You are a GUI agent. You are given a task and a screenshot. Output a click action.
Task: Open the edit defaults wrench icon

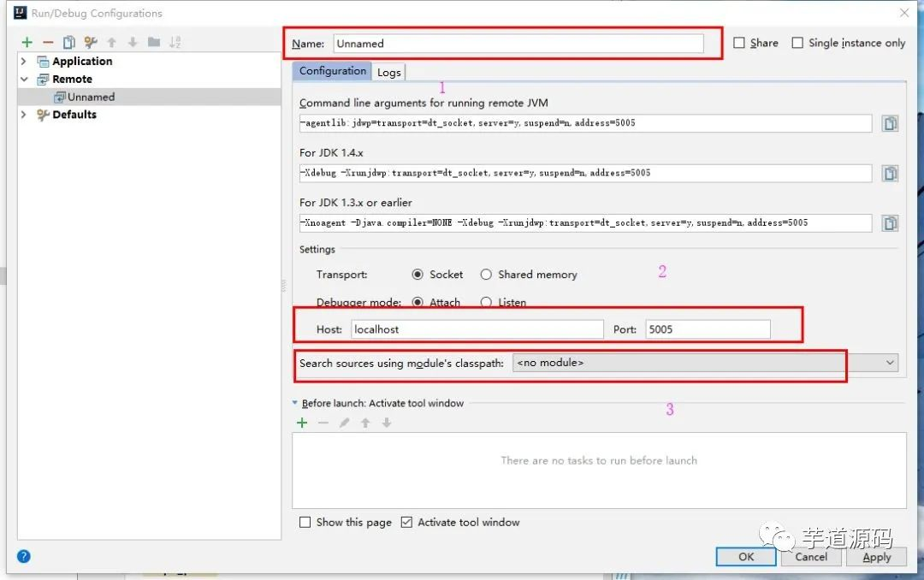(x=90, y=43)
